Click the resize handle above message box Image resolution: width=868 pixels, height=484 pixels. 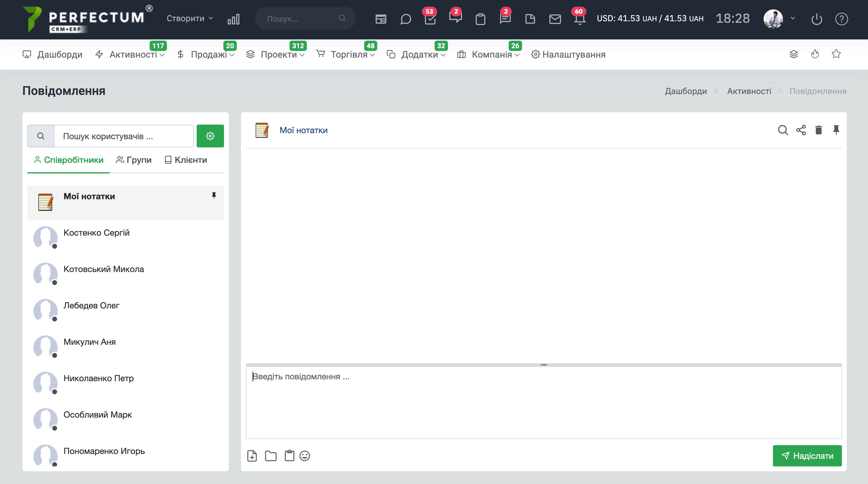(x=544, y=365)
